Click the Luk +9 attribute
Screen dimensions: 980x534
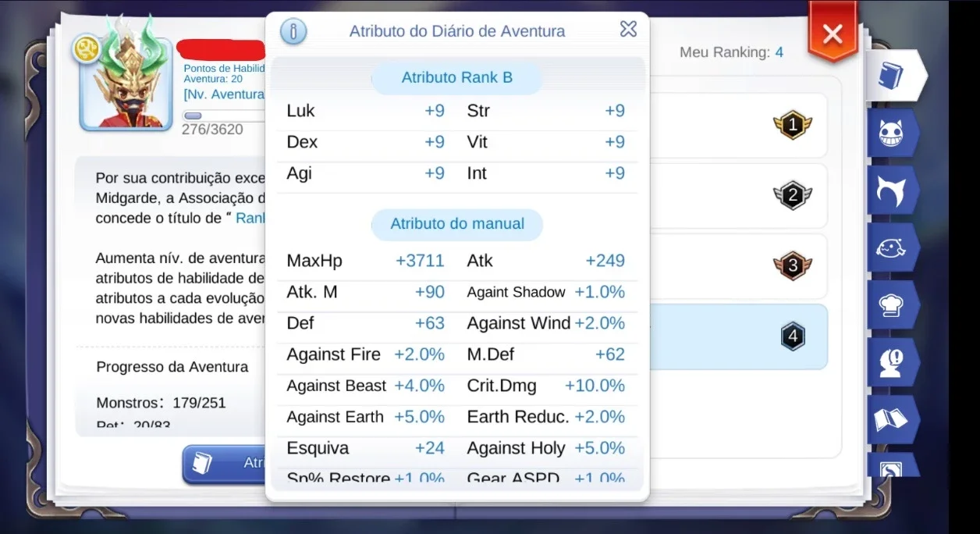point(366,111)
